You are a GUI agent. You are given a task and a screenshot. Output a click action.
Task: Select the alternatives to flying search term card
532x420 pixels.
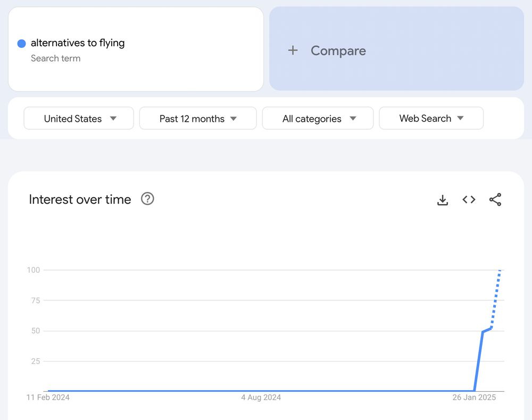(136, 49)
